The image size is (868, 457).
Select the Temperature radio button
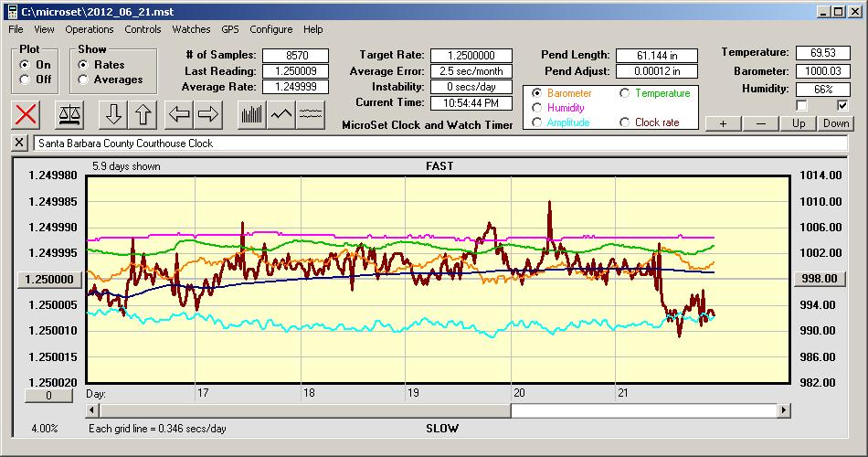[x=624, y=93]
